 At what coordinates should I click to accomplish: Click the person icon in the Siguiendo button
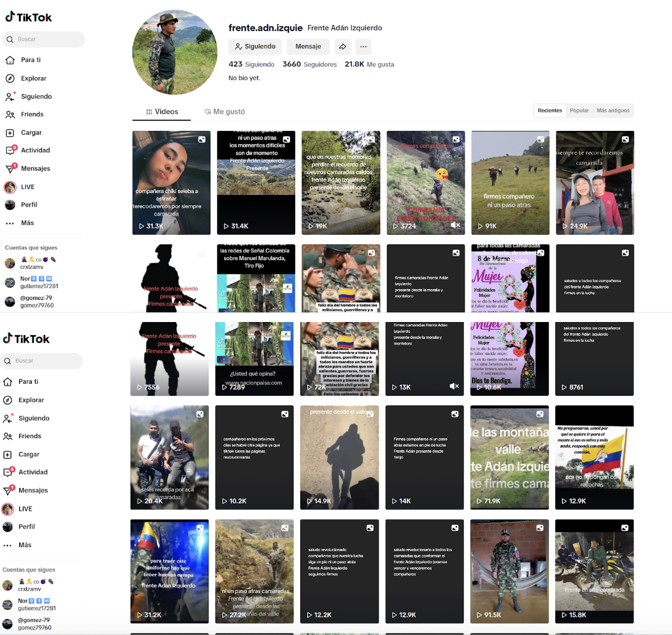click(239, 46)
